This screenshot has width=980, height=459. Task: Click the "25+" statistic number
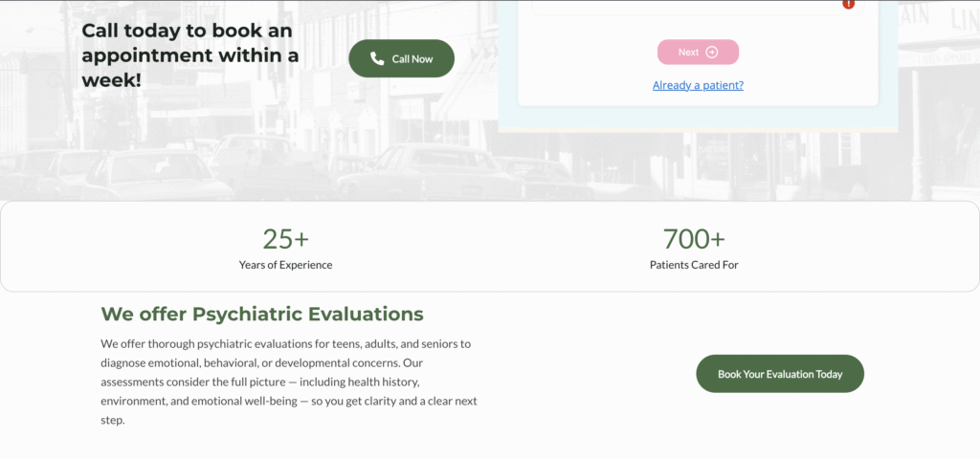tap(285, 238)
